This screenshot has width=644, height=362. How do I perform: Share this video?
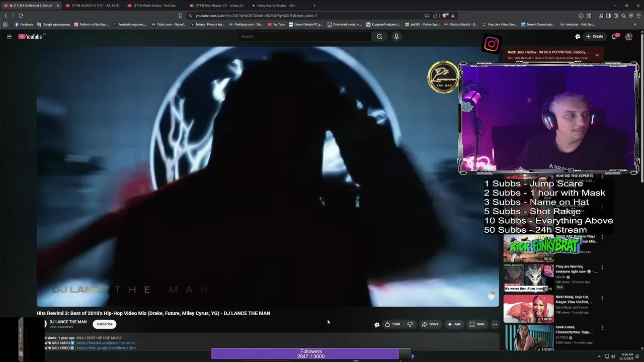430,324
